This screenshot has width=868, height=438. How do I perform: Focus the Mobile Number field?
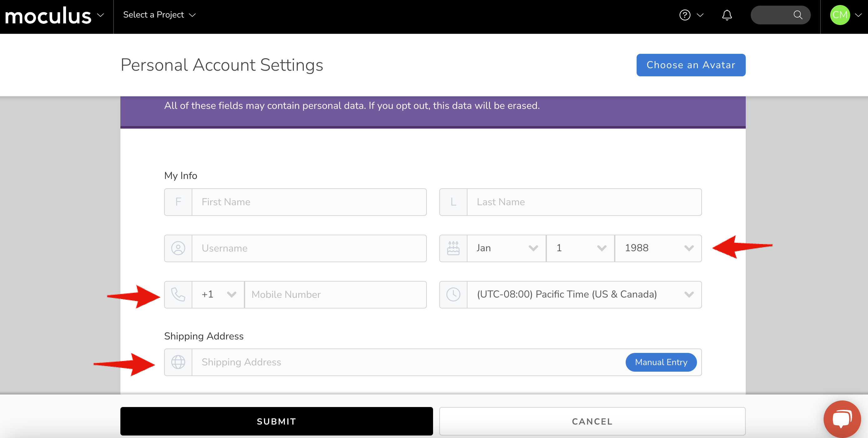pos(335,294)
